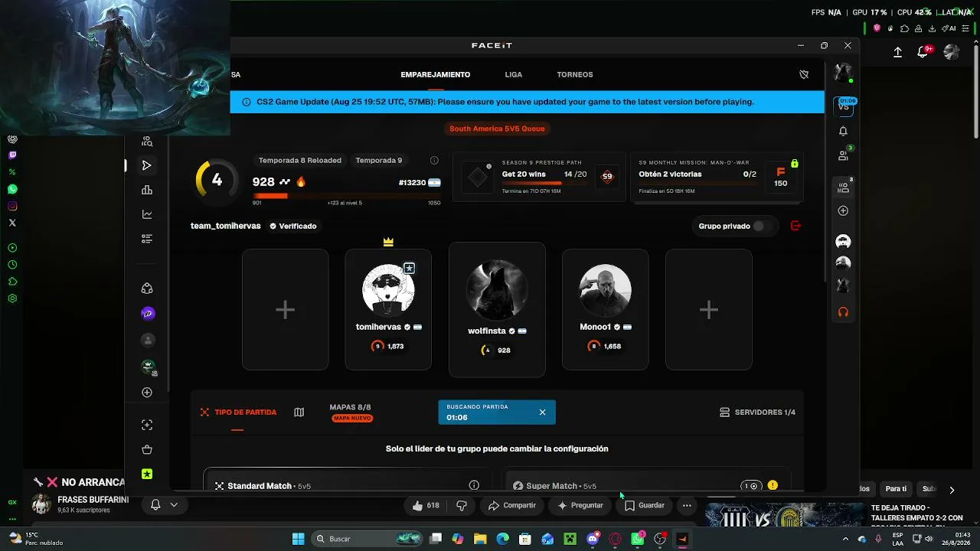Image resolution: width=980 pixels, height=551 pixels.
Task: Open the video more actions menu
Action: (x=687, y=505)
